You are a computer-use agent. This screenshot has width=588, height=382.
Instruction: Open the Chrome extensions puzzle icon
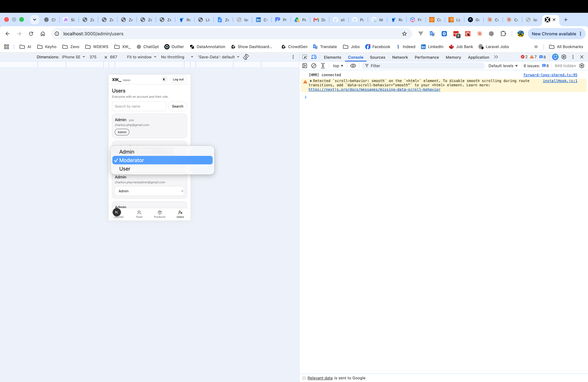click(503, 34)
